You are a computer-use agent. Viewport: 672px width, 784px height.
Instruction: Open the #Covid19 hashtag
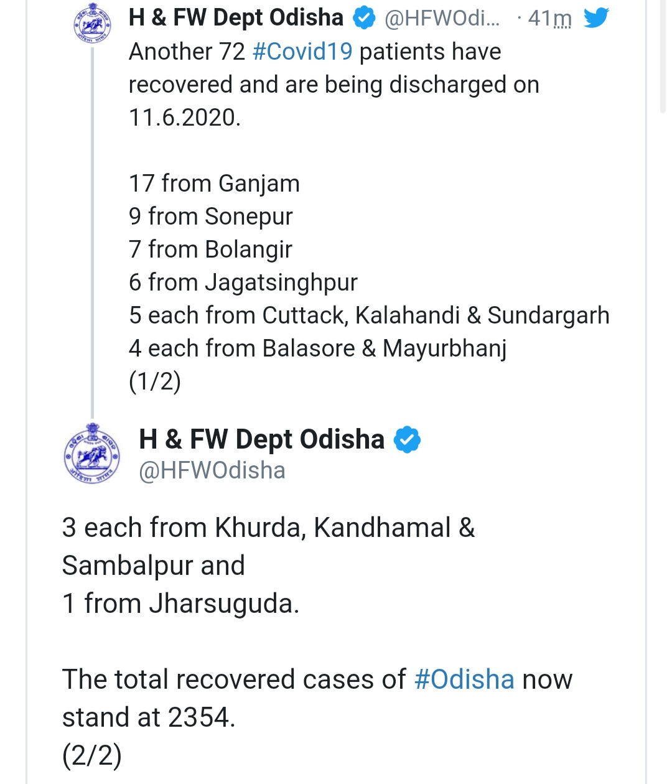tap(302, 52)
